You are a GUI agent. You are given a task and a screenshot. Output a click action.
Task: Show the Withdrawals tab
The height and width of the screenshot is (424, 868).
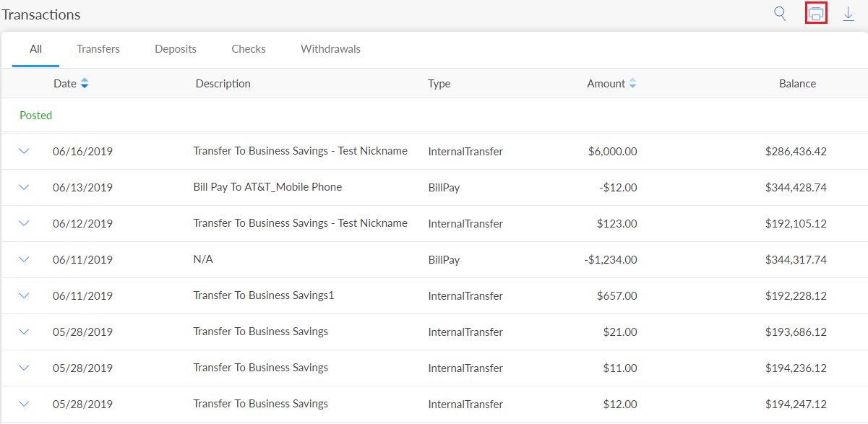(330, 49)
